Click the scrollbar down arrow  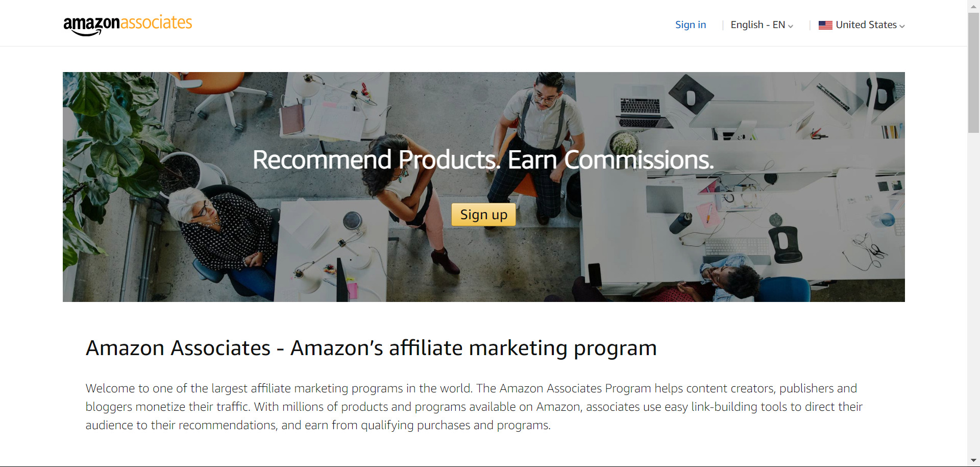coord(973,461)
